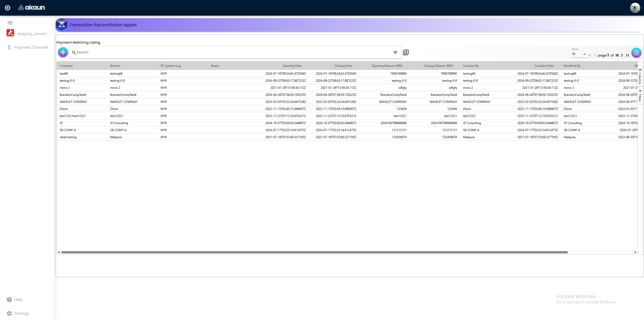Open the advanced filter icon in search bar

[395, 52]
